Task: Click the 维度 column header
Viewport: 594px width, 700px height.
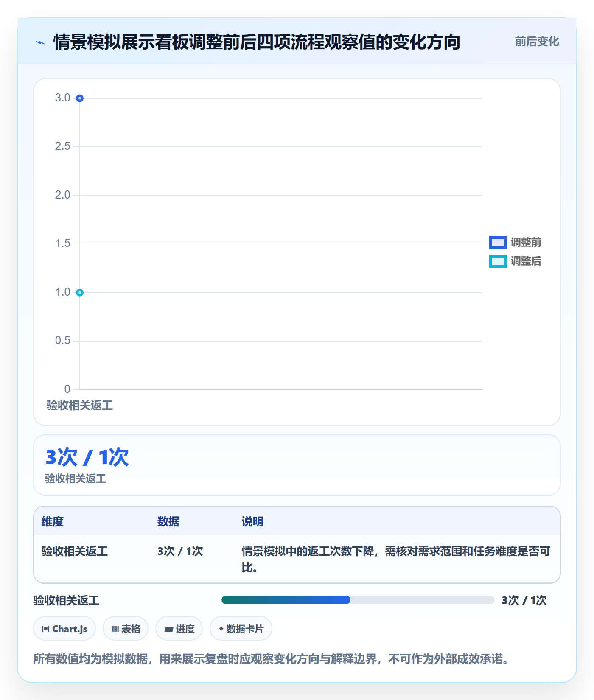Action: pos(53,521)
